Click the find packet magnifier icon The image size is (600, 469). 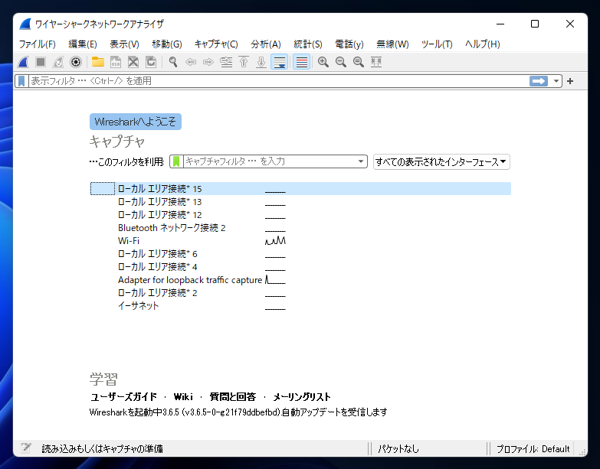pyautogui.click(x=173, y=62)
